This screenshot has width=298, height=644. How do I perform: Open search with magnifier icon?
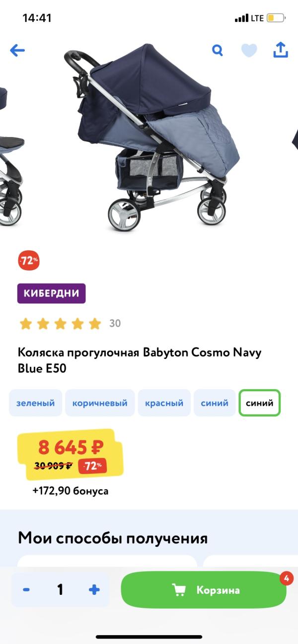[218, 50]
